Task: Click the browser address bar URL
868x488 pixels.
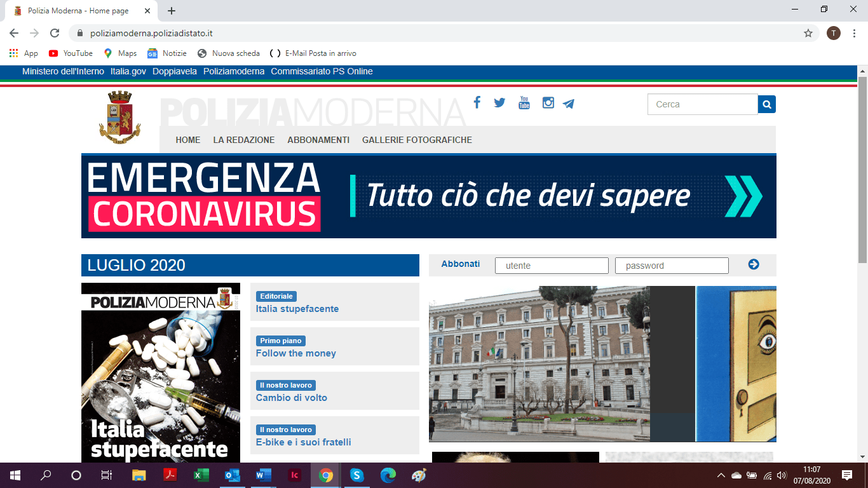Action: 151,33
